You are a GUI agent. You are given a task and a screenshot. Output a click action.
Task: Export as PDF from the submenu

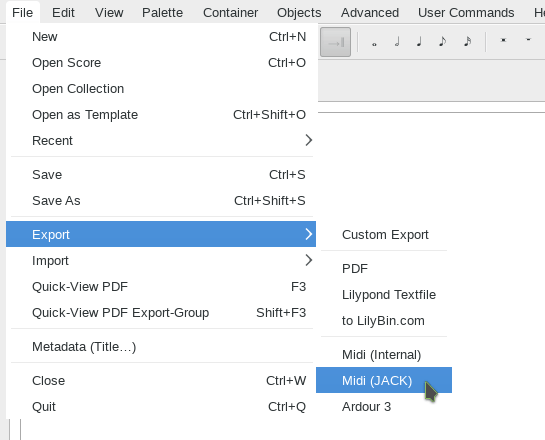tap(384, 269)
